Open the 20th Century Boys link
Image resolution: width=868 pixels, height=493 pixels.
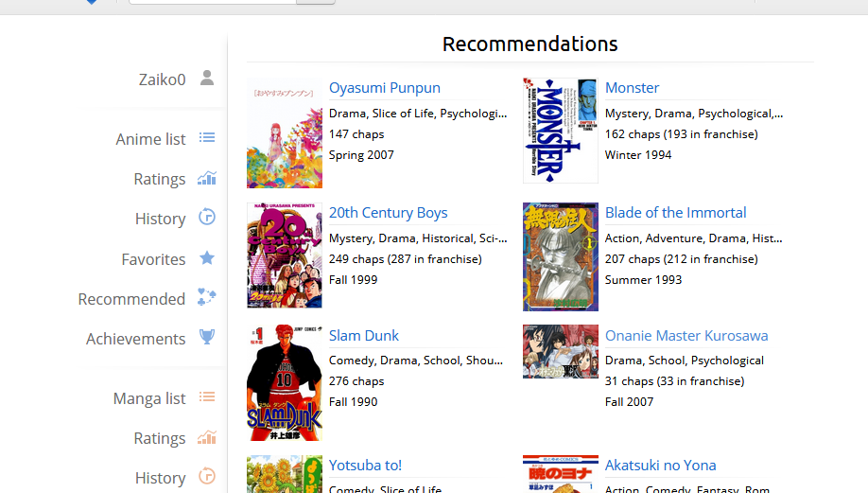pyautogui.click(x=388, y=213)
